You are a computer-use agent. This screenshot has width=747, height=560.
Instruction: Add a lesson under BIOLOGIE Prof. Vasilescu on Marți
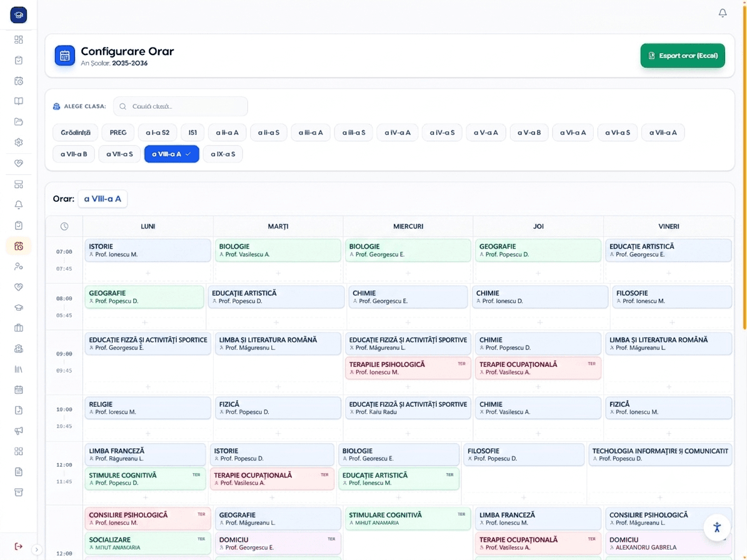pos(278,273)
